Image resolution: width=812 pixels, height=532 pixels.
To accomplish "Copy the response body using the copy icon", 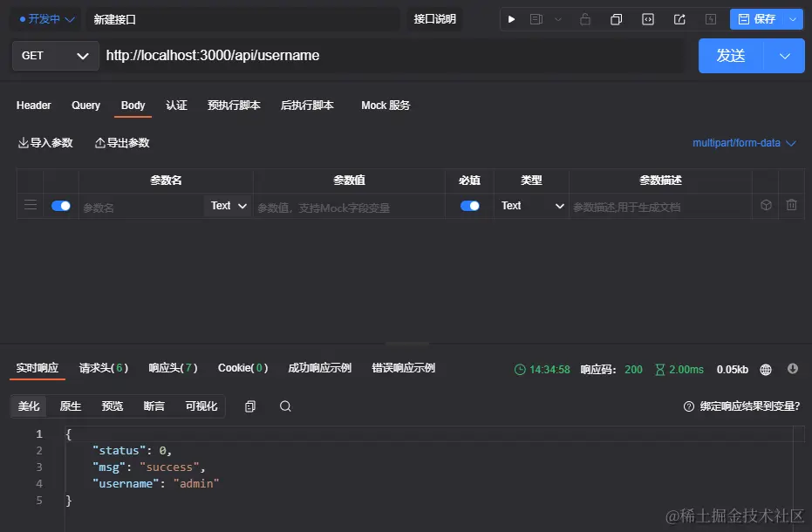I will (251, 406).
